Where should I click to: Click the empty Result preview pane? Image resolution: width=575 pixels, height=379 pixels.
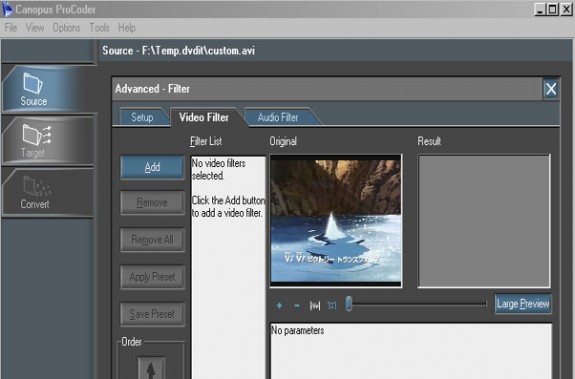(x=484, y=221)
